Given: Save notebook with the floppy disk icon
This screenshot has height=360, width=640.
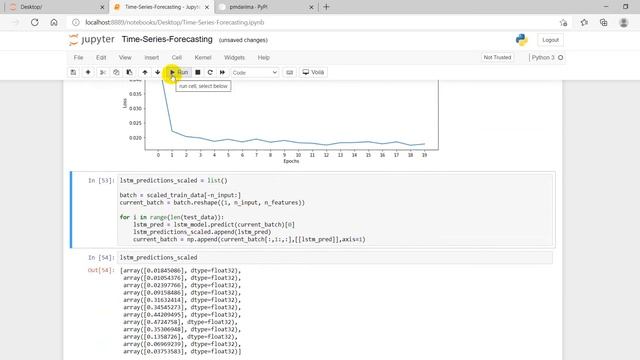Looking at the screenshot, I should [x=73, y=72].
